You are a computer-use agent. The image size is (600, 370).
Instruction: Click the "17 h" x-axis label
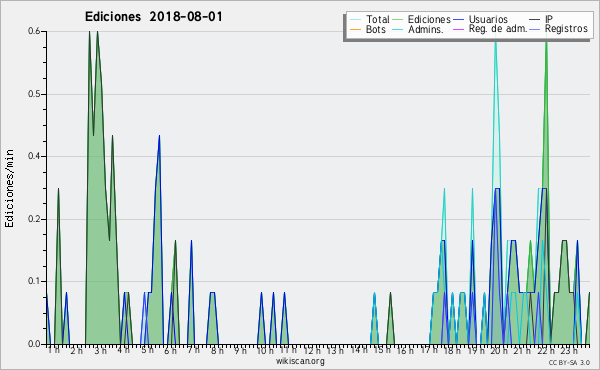[429, 350]
